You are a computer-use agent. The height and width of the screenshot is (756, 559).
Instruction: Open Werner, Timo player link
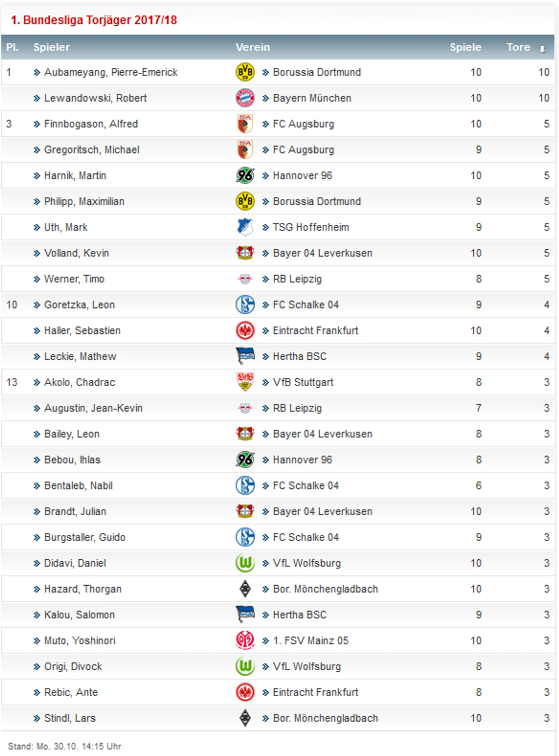click(74, 279)
